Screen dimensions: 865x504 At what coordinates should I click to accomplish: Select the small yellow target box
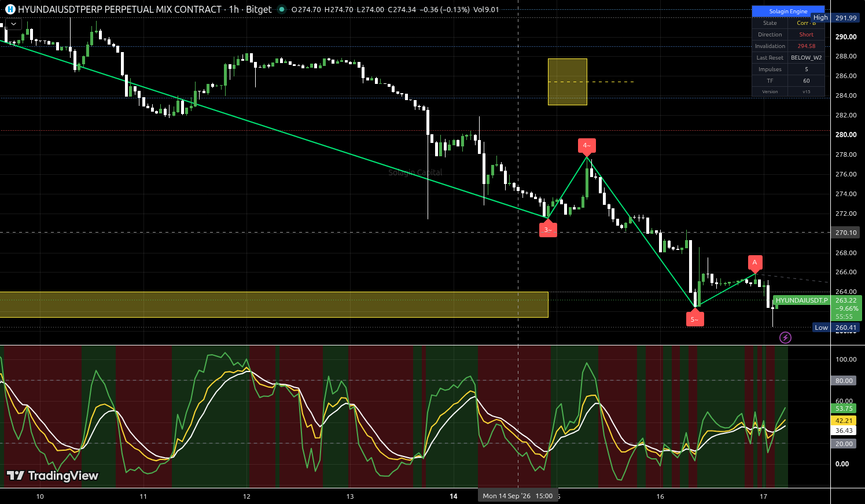[x=568, y=82]
